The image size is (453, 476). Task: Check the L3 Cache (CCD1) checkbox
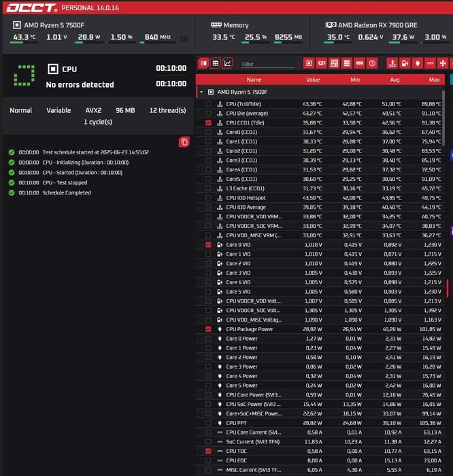click(x=208, y=188)
